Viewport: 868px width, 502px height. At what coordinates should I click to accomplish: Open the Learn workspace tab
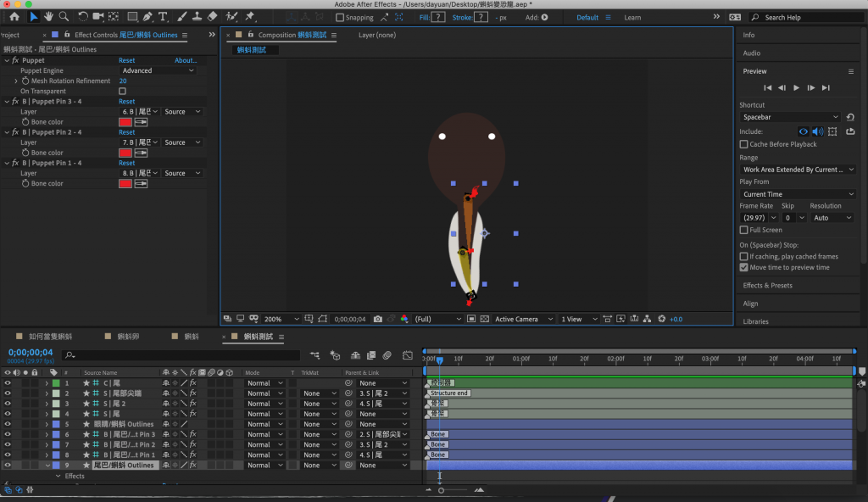(x=632, y=17)
